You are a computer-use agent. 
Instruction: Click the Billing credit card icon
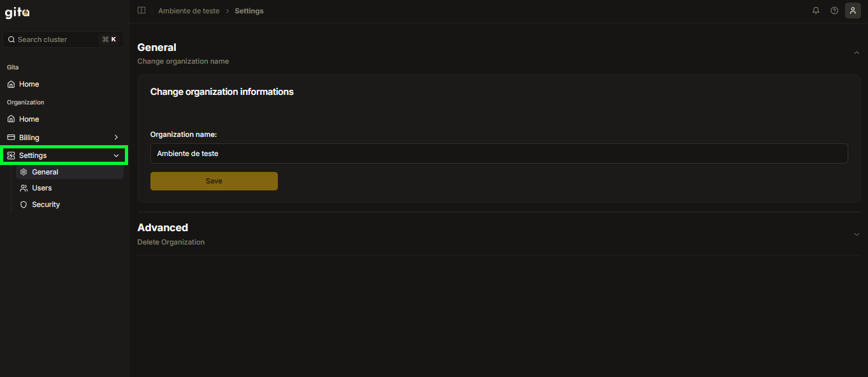pyautogui.click(x=11, y=137)
